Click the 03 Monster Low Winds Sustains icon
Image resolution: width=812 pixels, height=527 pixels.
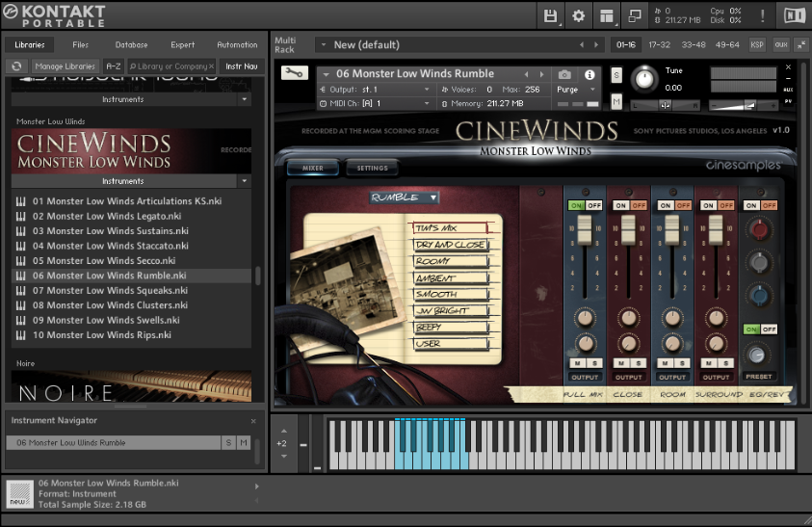(21, 231)
